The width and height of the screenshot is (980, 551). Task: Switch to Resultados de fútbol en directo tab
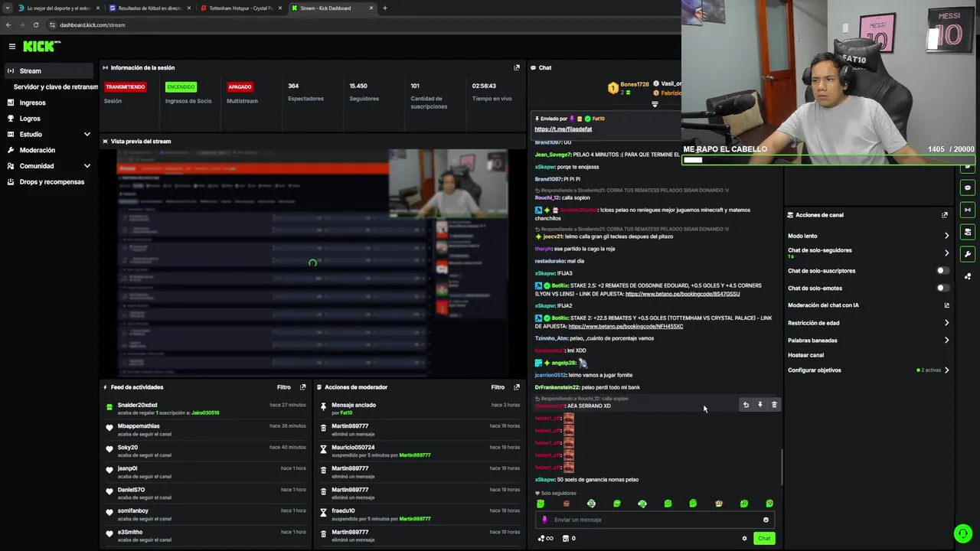(149, 8)
